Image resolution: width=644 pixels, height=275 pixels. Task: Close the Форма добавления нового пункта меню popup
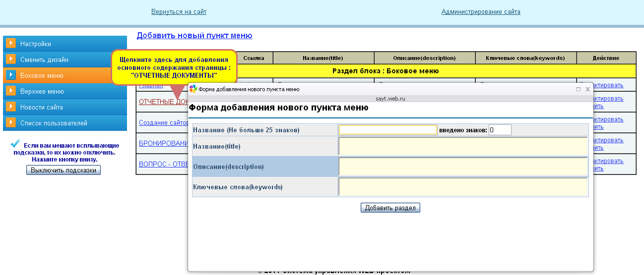[x=587, y=89]
